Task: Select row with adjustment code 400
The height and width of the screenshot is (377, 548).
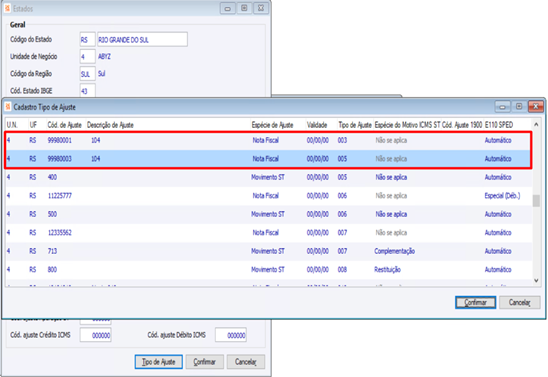Action: pos(268,177)
